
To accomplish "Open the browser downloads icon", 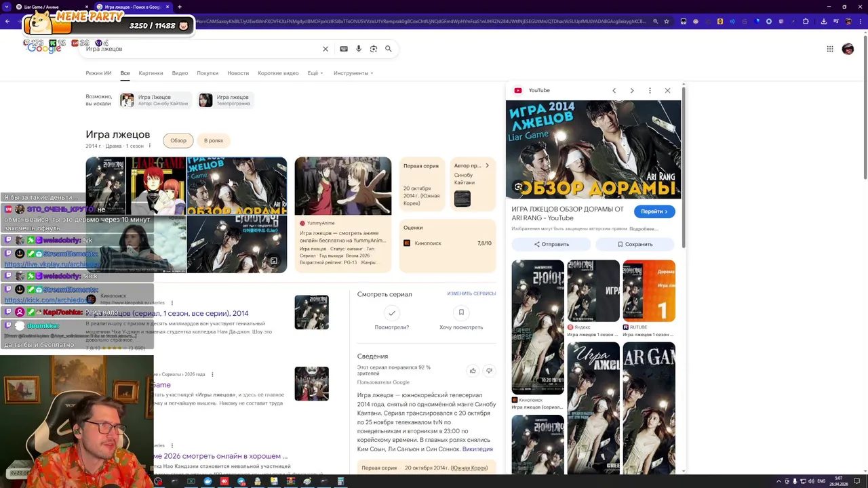I will pyautogui.click(x=823, y=21).
